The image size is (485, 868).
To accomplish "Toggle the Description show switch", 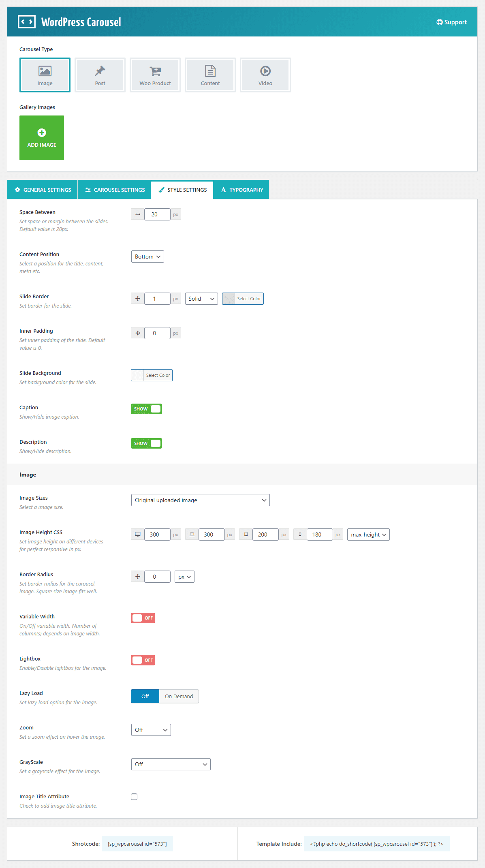I will click(x=146, y=443).
